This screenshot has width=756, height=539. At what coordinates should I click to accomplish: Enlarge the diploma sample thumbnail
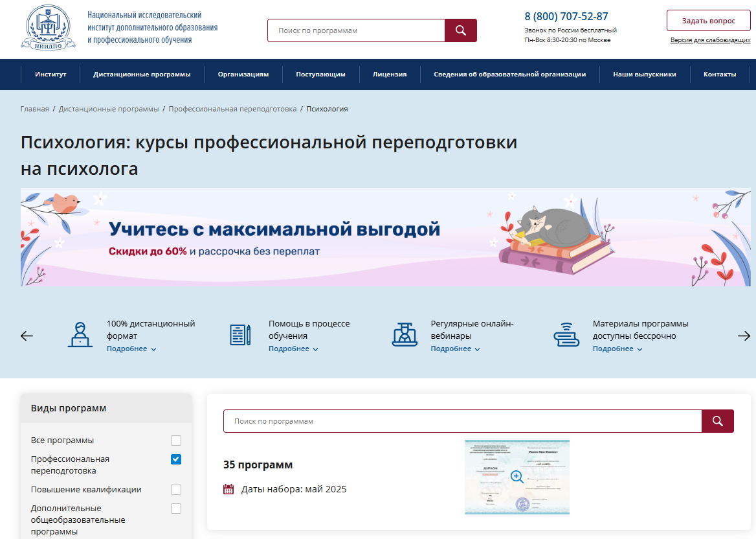tap(517, 477)
